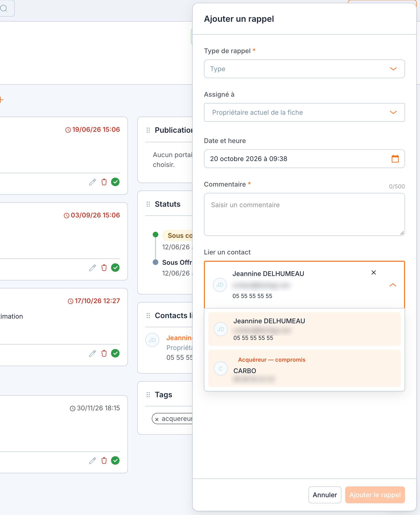Screen dimensions: 420x515
Task: Delete the reminder dated 17/10/26 12:27
Action: [104, 353]
